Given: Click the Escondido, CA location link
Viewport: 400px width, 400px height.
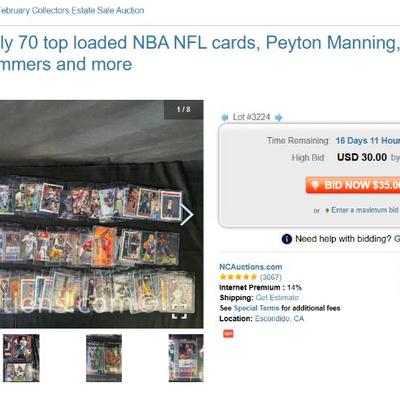Looking at the screenshot, I should pyautogui.click(x=279, y=319).
